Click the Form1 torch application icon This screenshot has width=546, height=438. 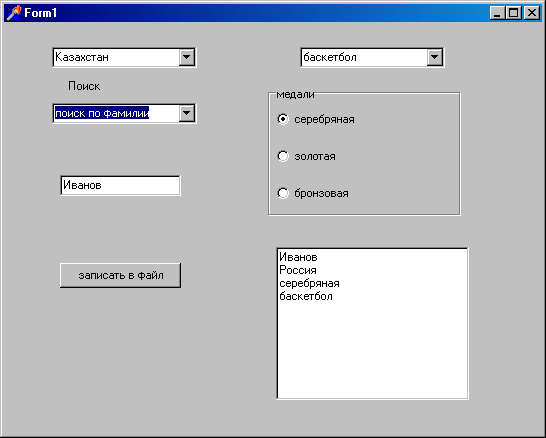(x=13, y=13)
